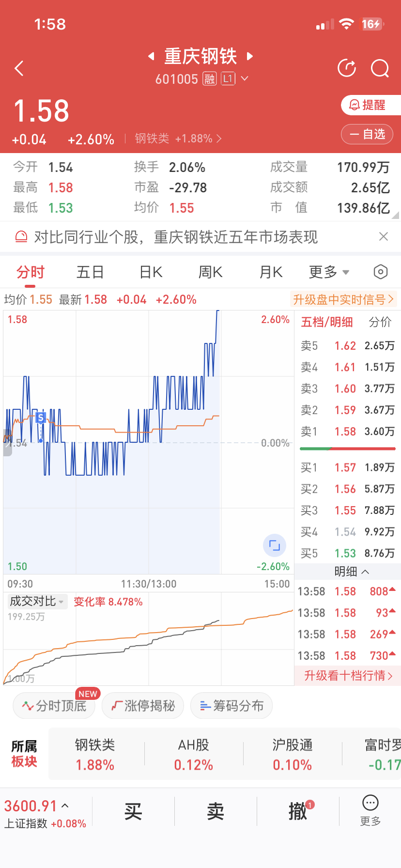This screenshot has width=401, height=868.
Task: Open 钢铁类 1.88% sector card
Action: [95, 754]
